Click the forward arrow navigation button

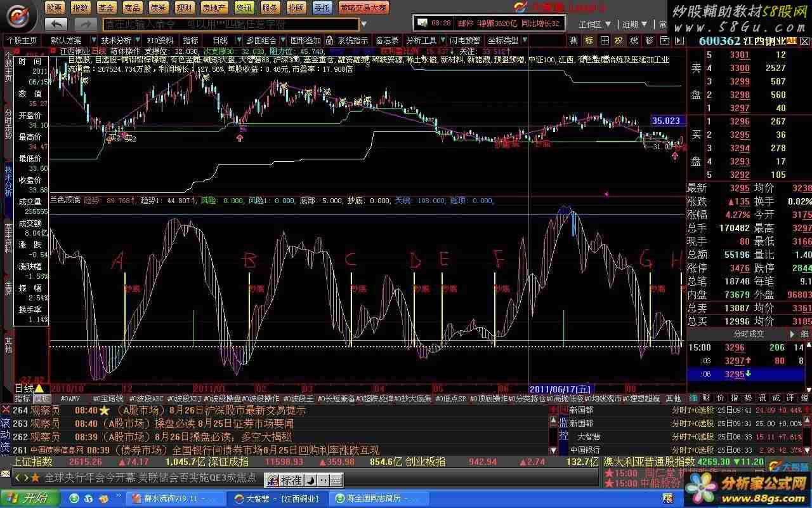point(85,23)
